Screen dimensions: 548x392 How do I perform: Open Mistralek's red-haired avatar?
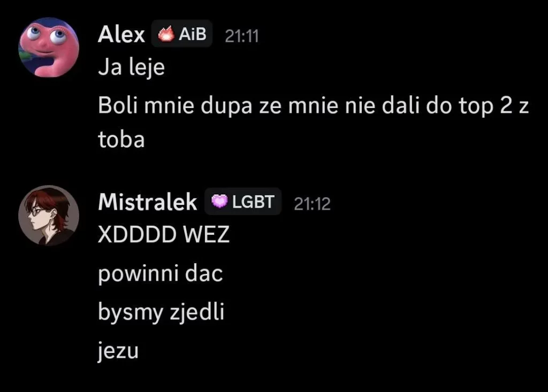tap(49, 216)
